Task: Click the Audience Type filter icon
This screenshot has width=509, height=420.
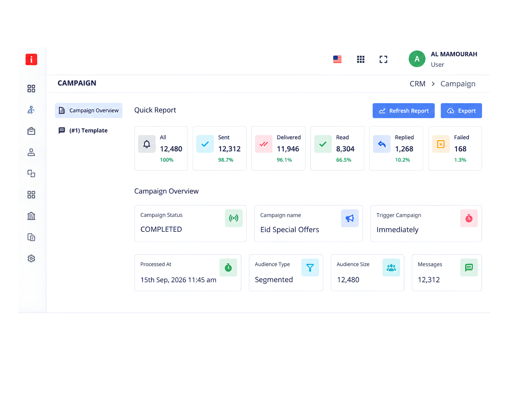Action: point(310,268)
